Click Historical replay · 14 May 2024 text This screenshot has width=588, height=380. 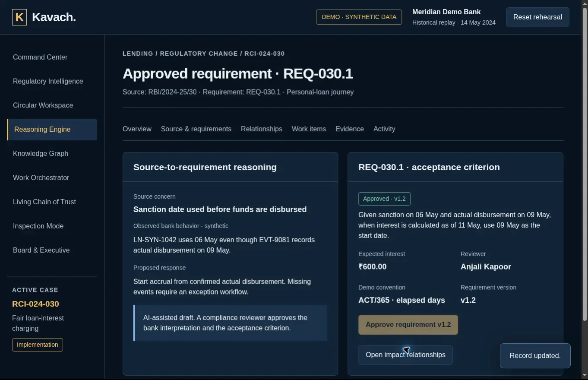tap(454, 22)
